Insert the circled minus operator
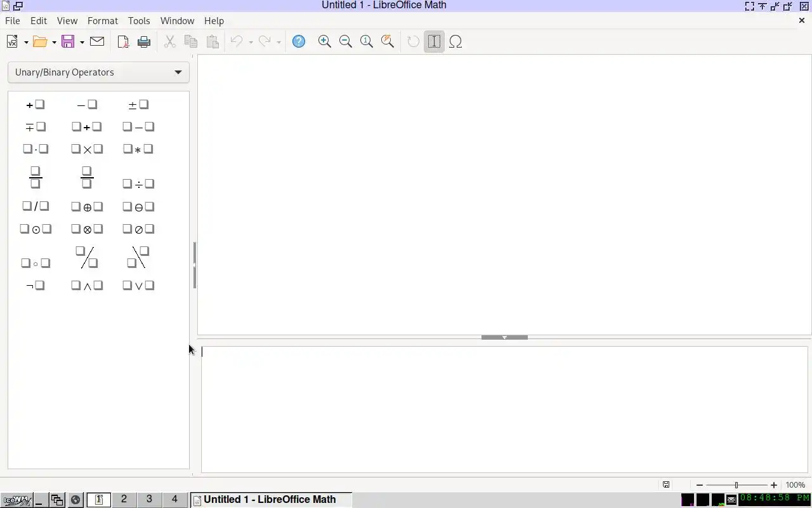The width and height of the screenshot is (812, 508). (x=138, y=207)
